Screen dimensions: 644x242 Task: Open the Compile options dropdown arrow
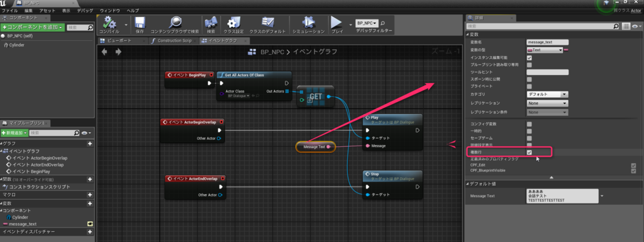(x=125, y=25)
